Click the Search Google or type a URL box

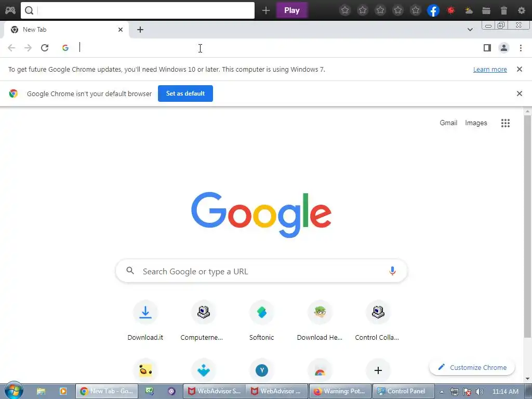click(x=261, y=271)
